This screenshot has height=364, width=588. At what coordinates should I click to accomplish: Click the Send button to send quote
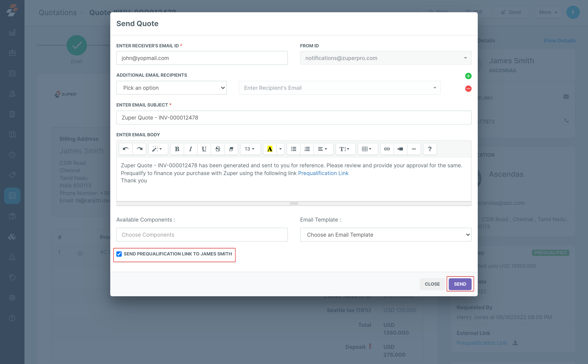click(x=460, y=284)
